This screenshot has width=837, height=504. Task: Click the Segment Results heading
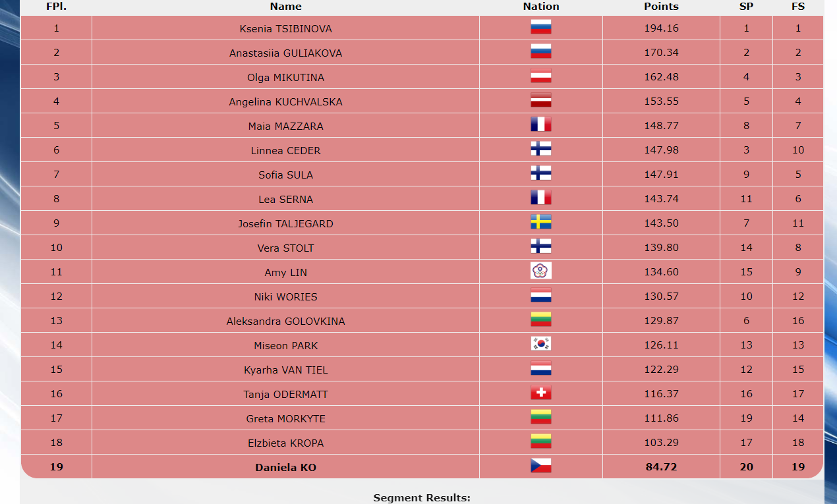tap(422, 498)
